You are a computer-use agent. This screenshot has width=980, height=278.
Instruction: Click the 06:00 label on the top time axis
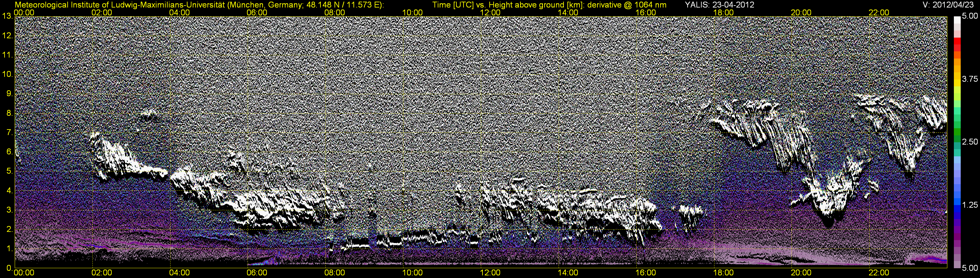257,12
